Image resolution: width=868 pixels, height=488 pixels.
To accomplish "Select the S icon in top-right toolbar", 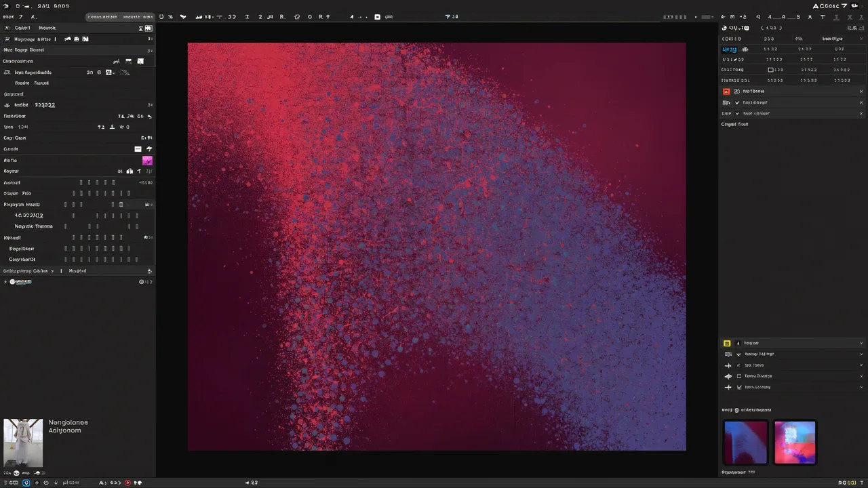I will pyautogui.click(x=798, y=17).
